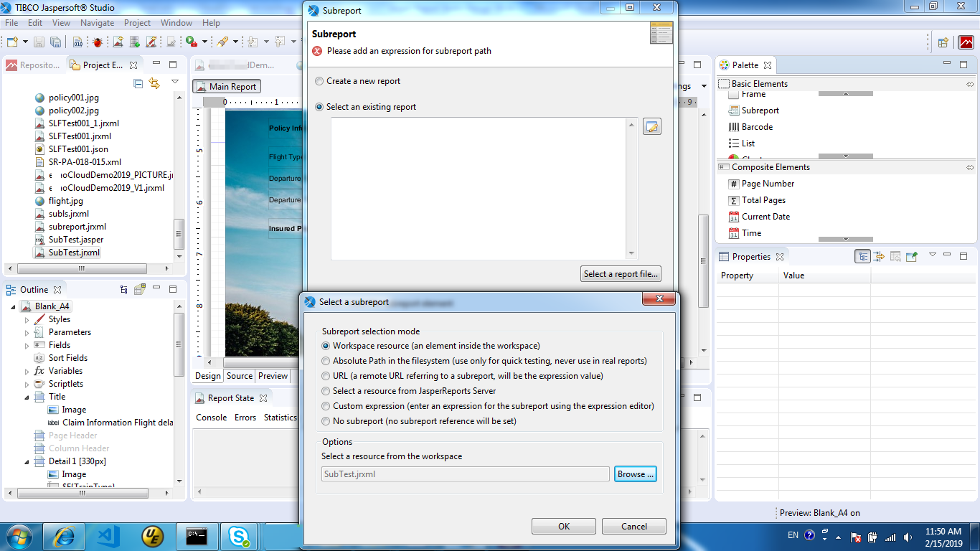Screen dimensions: 980x551
Task: Open Visual Studio Code from the taskbar
Action: pos(109,535)
